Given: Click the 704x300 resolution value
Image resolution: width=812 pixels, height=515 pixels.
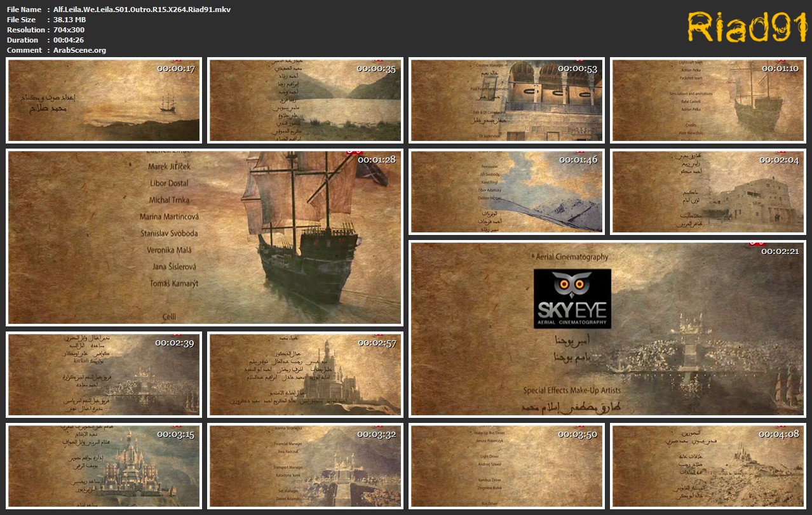Looking at the screenshot, I should point(69,30).
